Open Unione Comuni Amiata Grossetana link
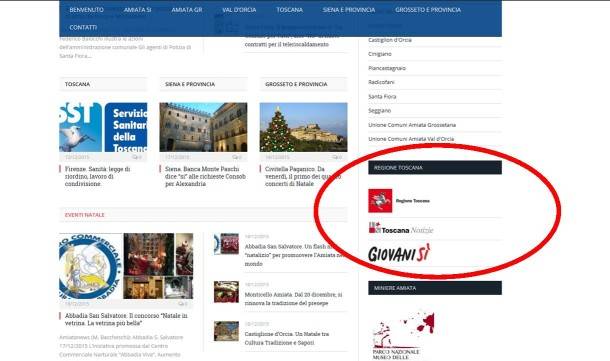Viewport: 610px width, 361px height. pyautogui.click(x=412, y=125)
